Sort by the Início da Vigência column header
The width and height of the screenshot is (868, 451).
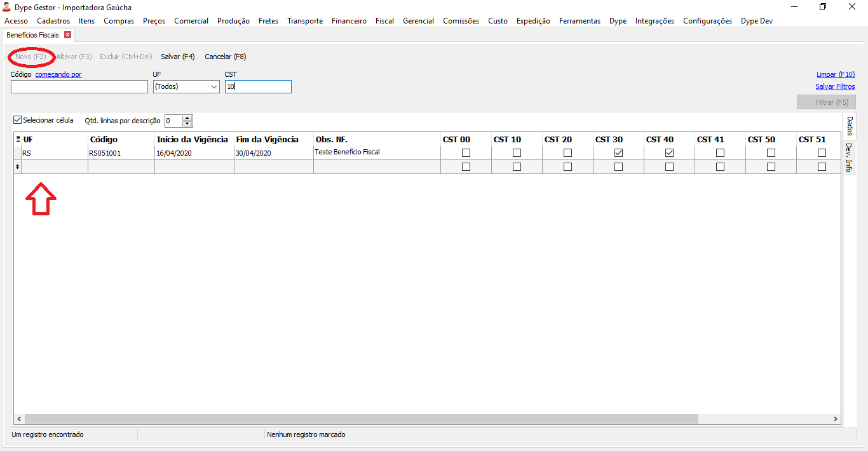194,139
